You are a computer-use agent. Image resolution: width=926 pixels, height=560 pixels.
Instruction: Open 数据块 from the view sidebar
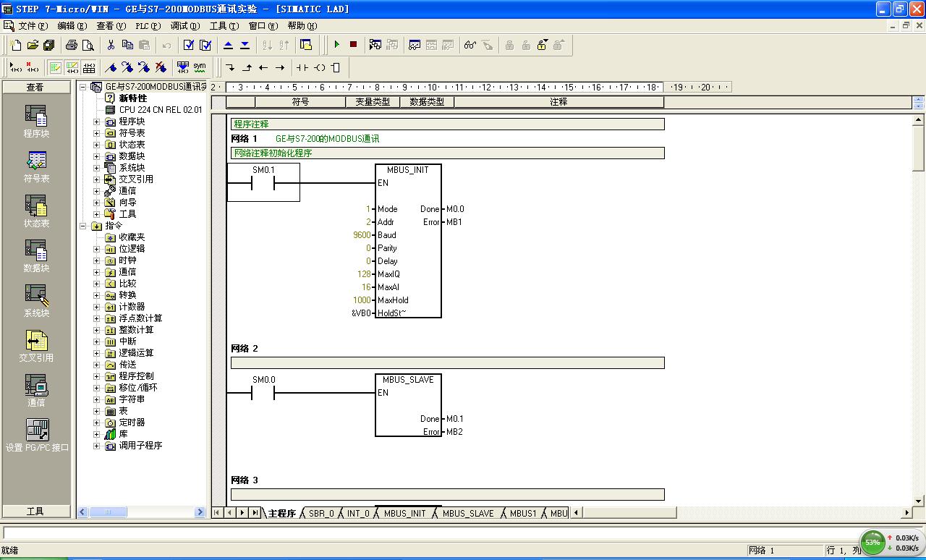(36, 255)
